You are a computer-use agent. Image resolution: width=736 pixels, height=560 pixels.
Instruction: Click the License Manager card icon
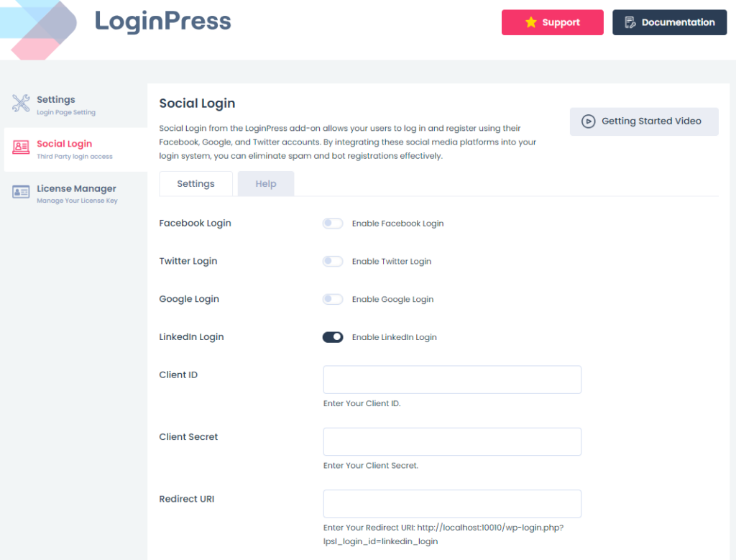pyautogui.click(x=21, y=192)
